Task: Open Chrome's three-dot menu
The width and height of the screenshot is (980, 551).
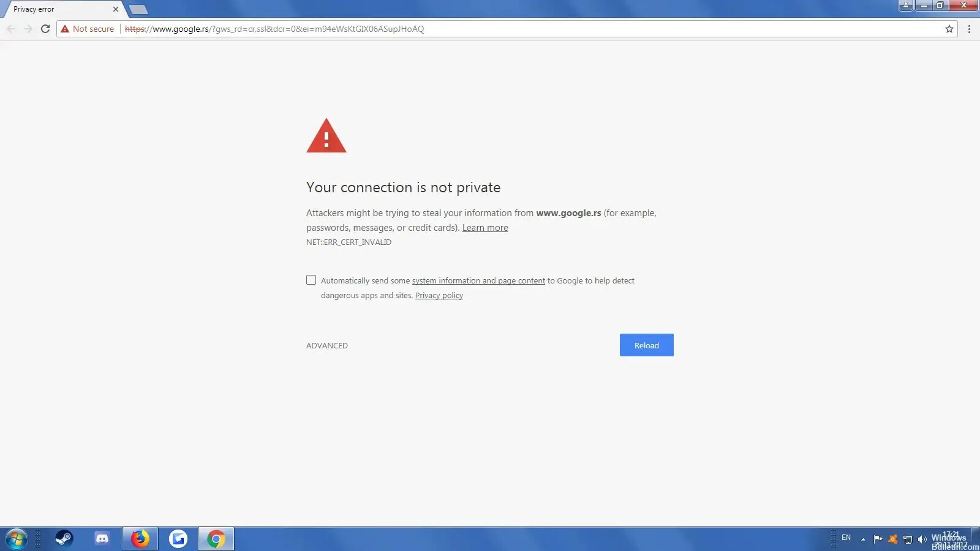Action: tap(969, 29)
